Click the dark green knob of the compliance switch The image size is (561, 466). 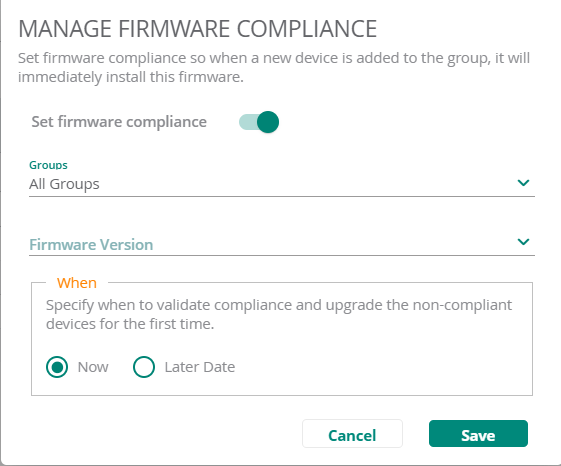pyautogui.click(x=268, y=122)
